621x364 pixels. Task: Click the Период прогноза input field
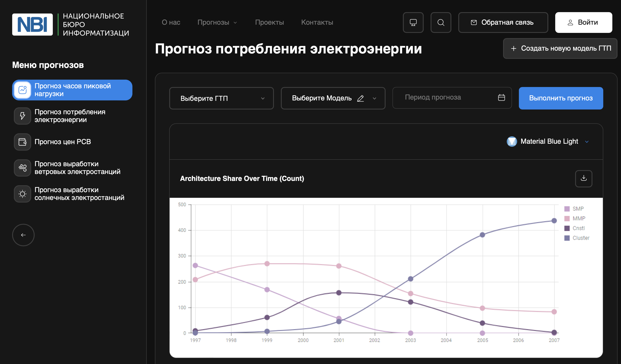click(x=444, y=98)
